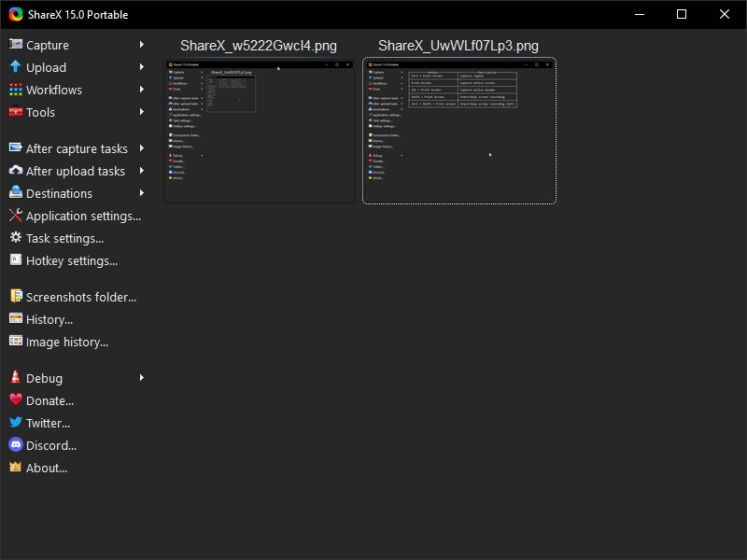
Task: Open Hotkey settings
Action: [72, 260]
